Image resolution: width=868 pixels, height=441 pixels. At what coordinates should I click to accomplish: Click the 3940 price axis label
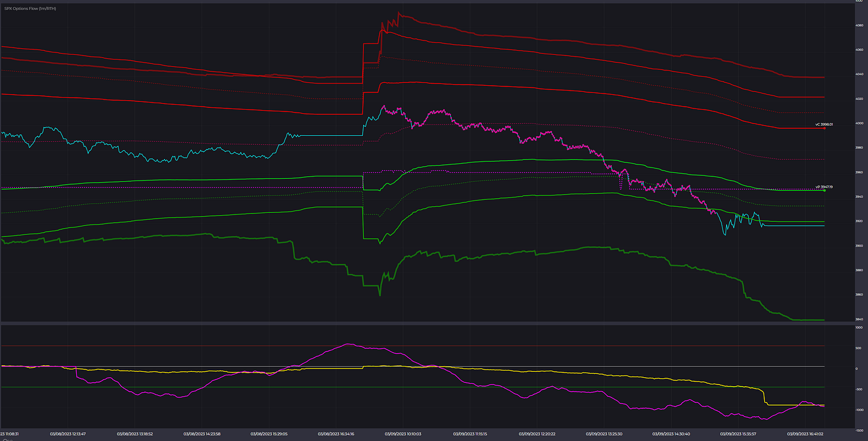(x=858, y=197)
